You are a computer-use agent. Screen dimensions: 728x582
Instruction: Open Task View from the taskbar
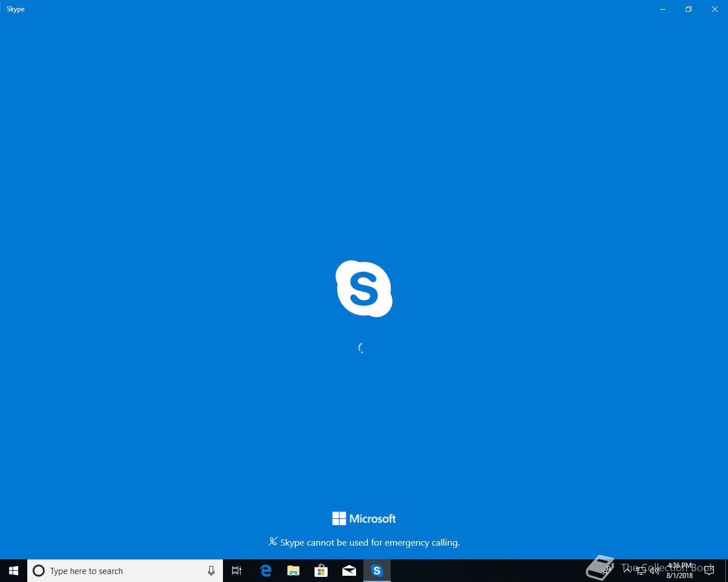237,571
